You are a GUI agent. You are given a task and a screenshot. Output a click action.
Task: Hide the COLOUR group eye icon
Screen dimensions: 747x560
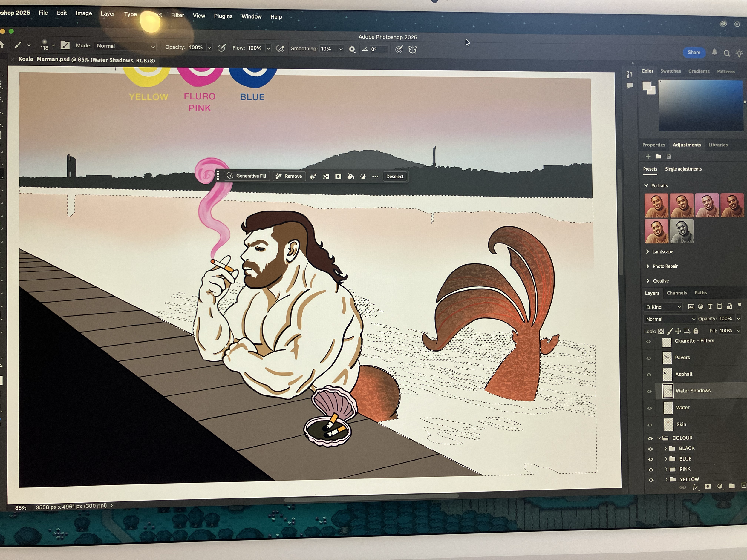point(650,438)
